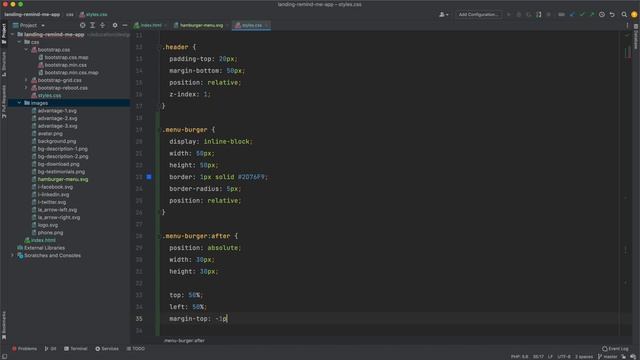Collapse bootstrap.css node
Image resolution: width=640 pixels, height=360 pixels.
[x=26, y=50]
